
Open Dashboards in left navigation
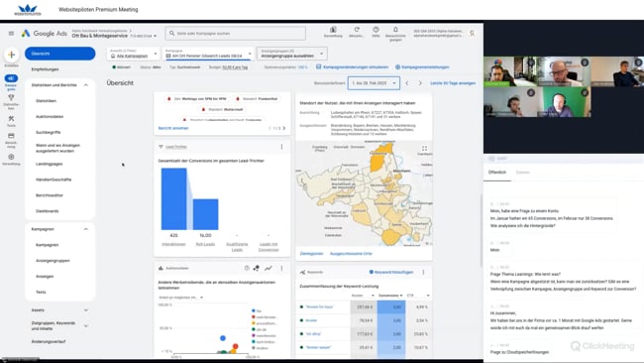click(x=48, y=211)
